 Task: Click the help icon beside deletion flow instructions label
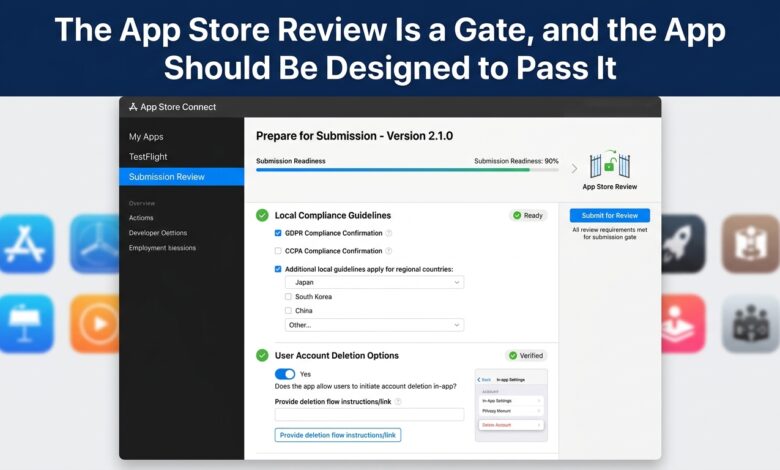pyautogui.click(x=398, y=402)
